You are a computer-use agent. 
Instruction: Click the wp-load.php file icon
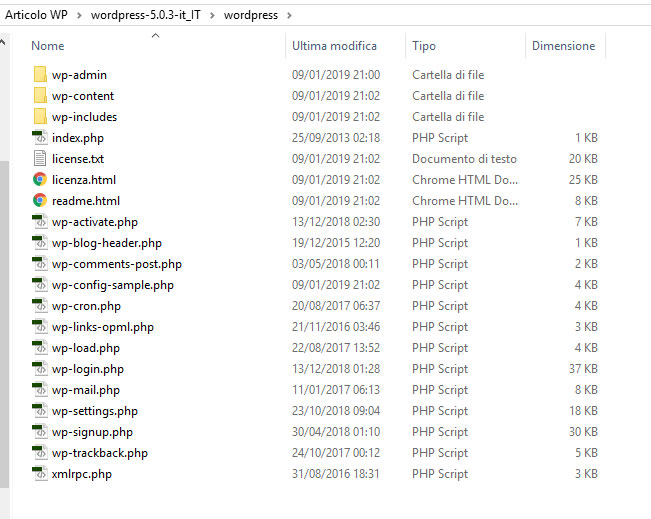coord(40,348)
